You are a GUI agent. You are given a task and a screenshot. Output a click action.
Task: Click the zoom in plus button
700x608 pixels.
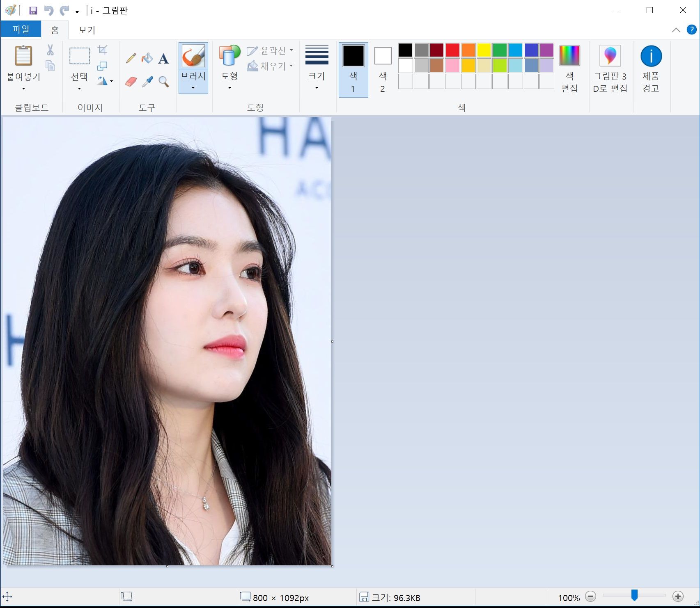click(678, 597)
